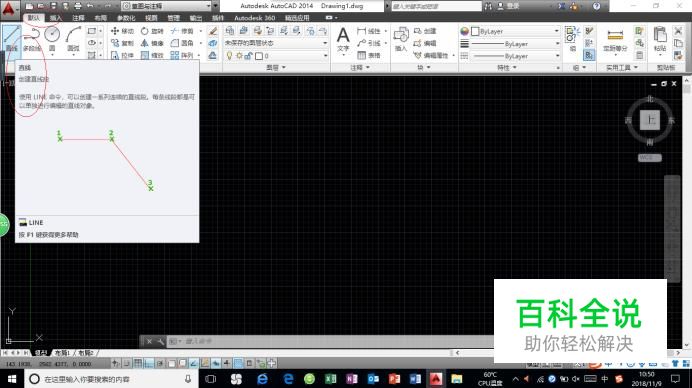Toggle the layer lightbulb on/off icon
Viewport: 692px width, 388px height.
click(x=229, y=56)
